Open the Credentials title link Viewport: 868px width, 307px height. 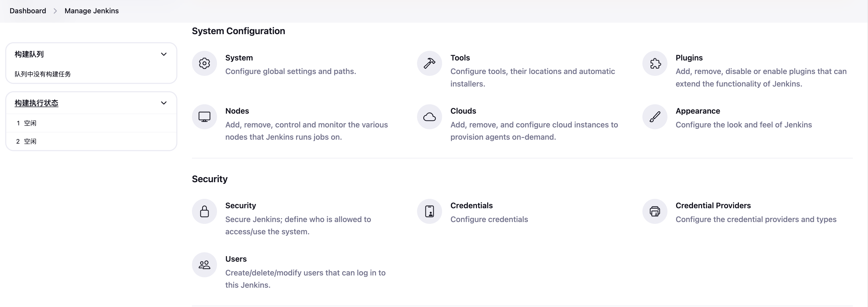click(x=471, y=205)
